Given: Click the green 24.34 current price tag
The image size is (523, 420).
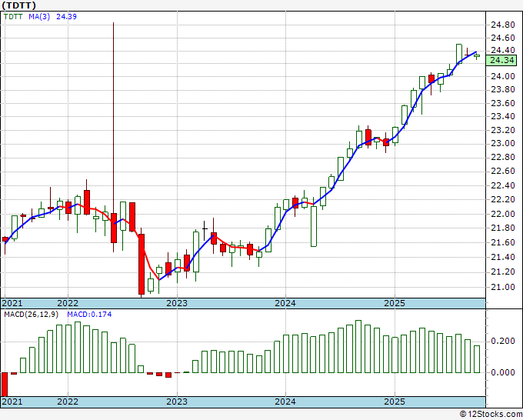Looking at the screenshot, I should click(503, 60).
